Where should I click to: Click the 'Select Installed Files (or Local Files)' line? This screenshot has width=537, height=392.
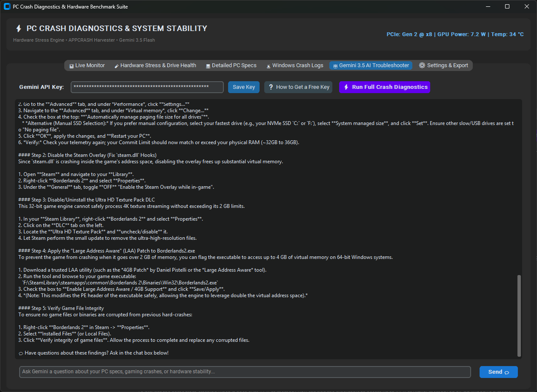click(64, 334)
